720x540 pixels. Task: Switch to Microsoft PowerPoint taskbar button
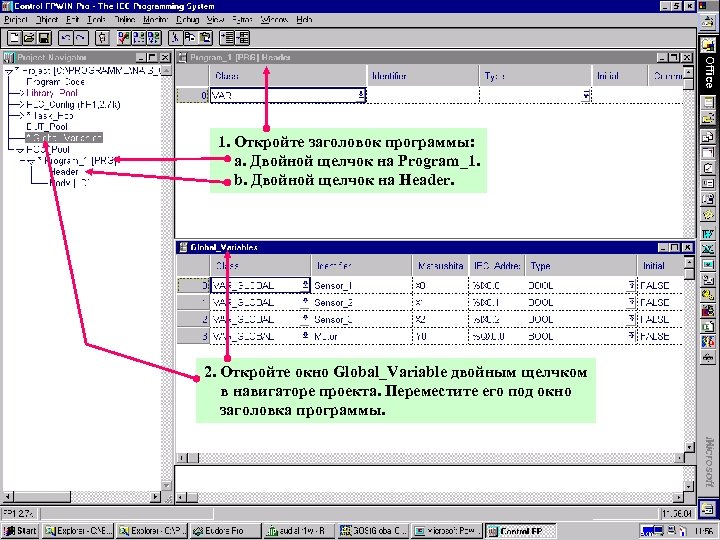[446, 531]
